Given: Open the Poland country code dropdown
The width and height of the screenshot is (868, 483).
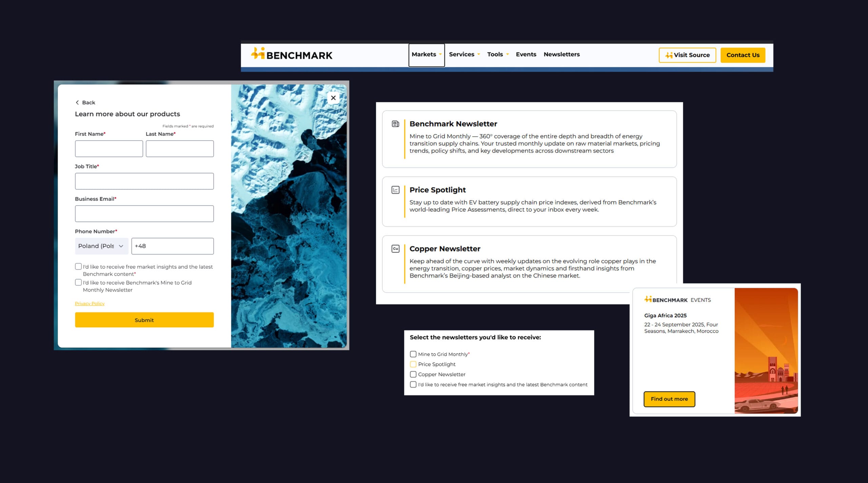Looking at the screenshot, I should 101,246.
